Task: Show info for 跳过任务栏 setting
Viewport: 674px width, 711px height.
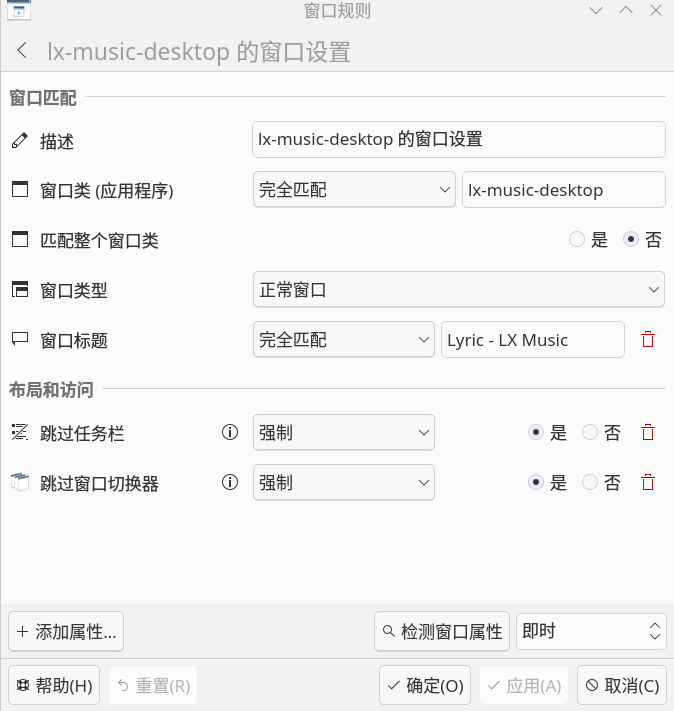Action: coord(230,432)
